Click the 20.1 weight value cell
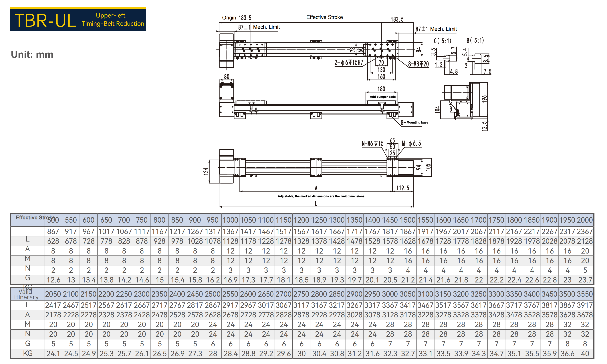607x364 pixels. pyautogui.click(x=372, y=280)
